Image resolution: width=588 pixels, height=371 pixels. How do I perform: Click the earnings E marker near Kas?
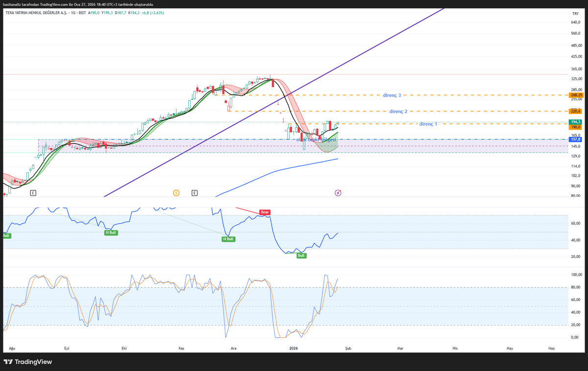pyautogui.click(x=195, y=193)
